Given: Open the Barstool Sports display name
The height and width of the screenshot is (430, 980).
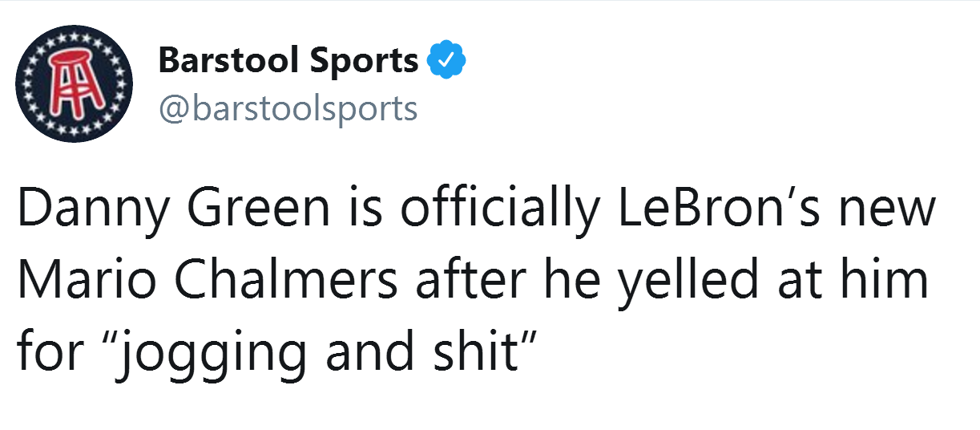Looking at the screenshot, I should point(288,61).
